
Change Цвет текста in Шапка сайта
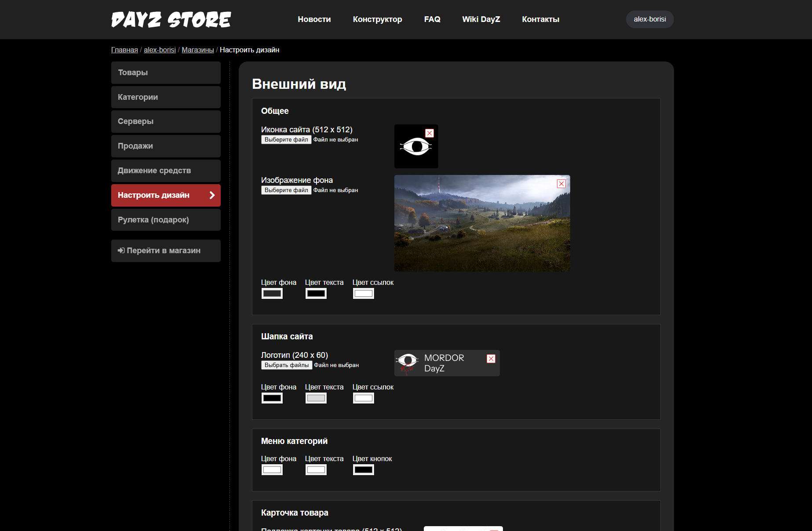316,398
